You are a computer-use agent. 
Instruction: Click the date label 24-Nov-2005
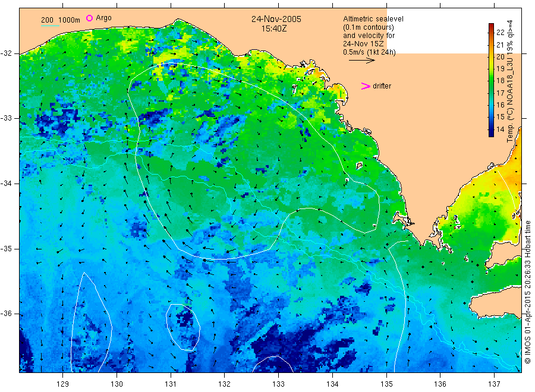[x=276, y=19]
